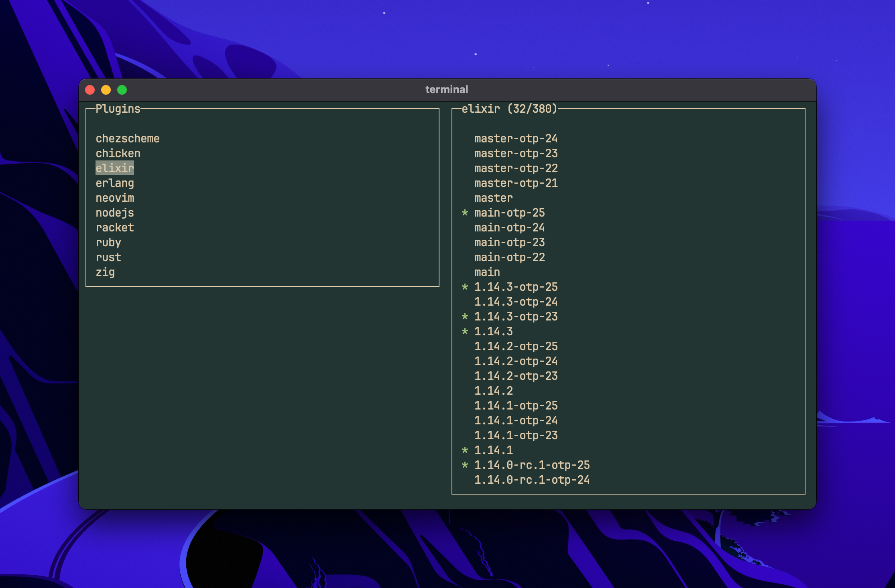Choose the plain main version
This screenshot has height=588, width=895.
point(487,272)
